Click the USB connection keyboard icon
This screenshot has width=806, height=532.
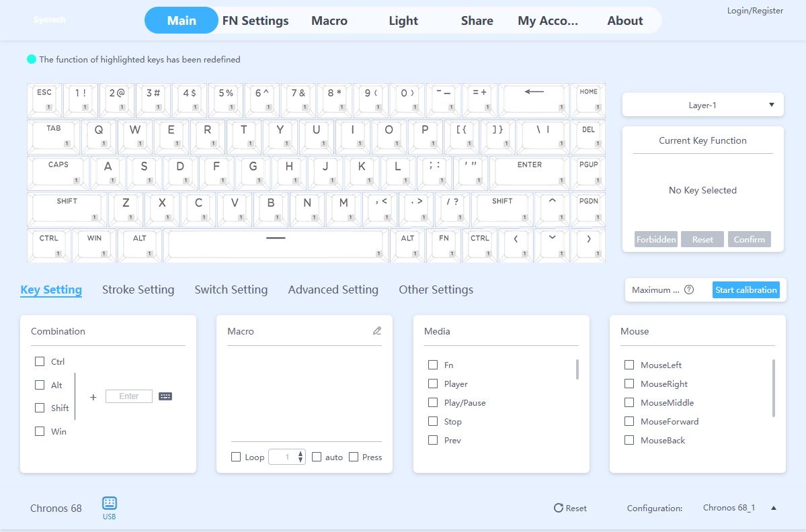click(x=110, y=503)
